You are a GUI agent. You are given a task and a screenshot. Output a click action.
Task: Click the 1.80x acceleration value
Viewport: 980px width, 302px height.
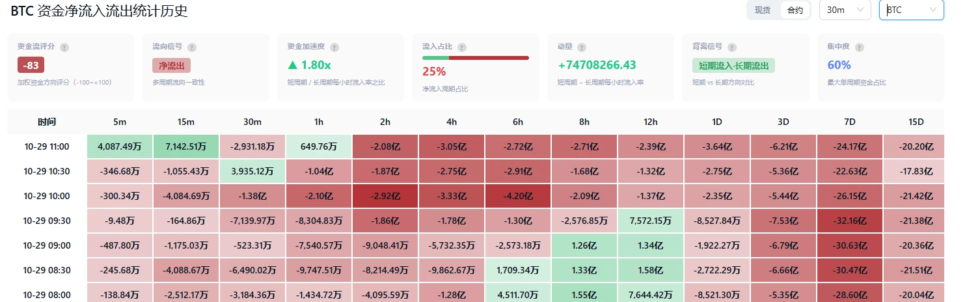(309, 65)
